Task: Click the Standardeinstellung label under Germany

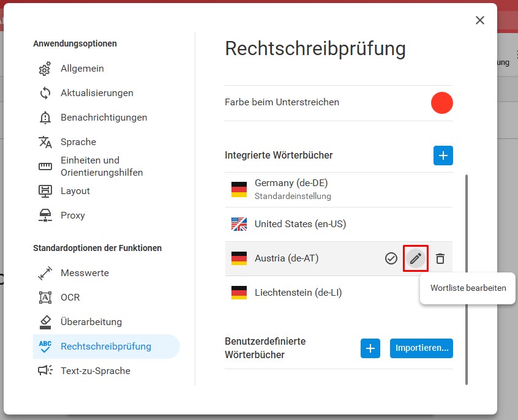Action: point(293,197)
